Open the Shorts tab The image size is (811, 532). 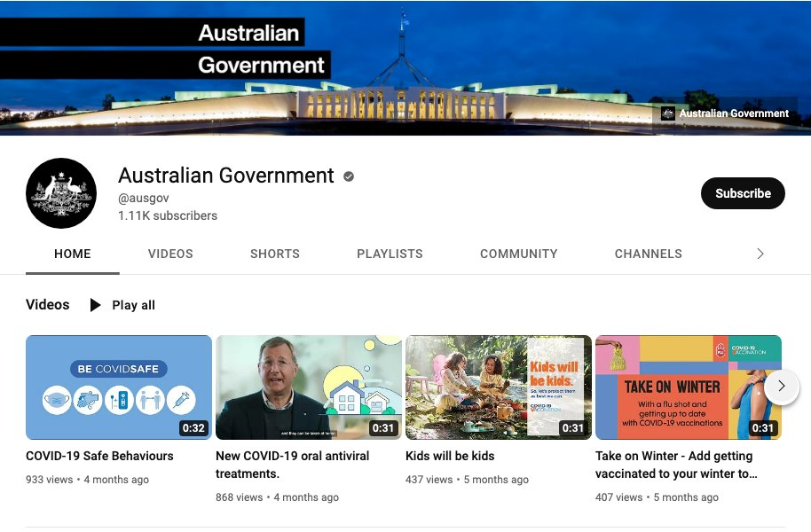275,254
